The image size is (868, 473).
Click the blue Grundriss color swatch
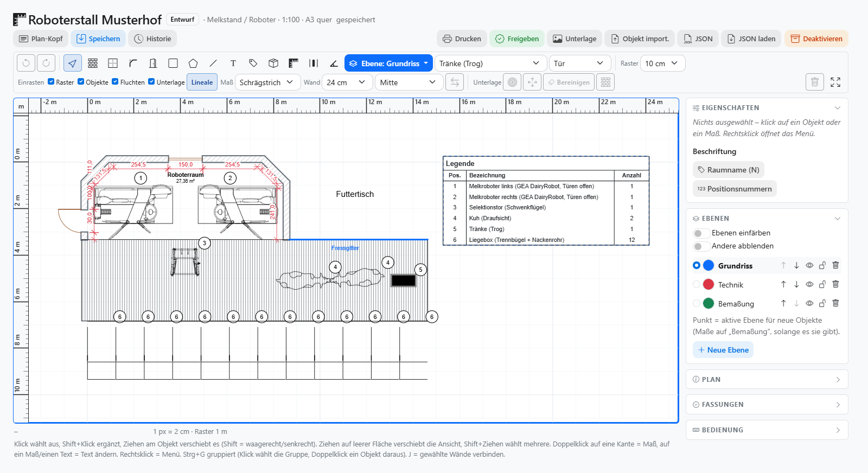click(x=709, y=265)
